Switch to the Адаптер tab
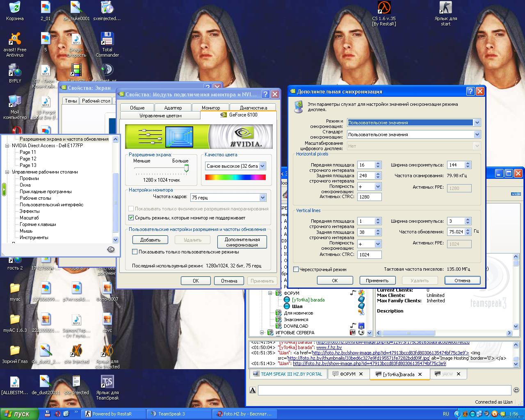Screen dimensions: 525x420 [173, 107]
